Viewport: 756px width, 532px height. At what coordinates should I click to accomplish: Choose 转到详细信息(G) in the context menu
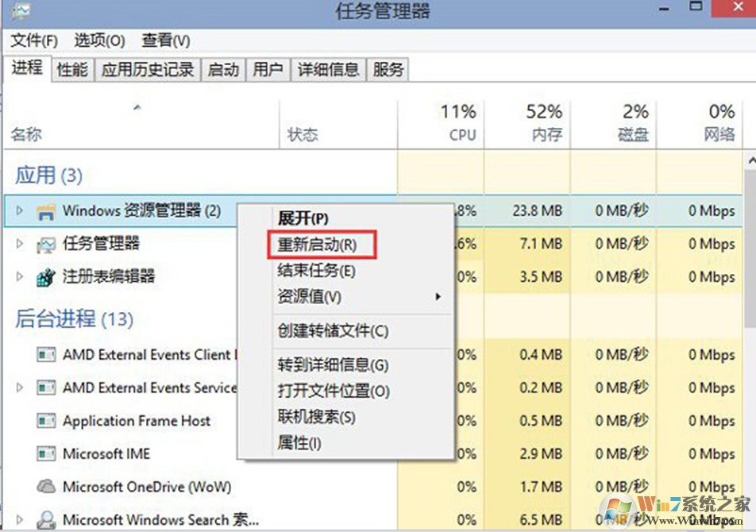(333, 364)
